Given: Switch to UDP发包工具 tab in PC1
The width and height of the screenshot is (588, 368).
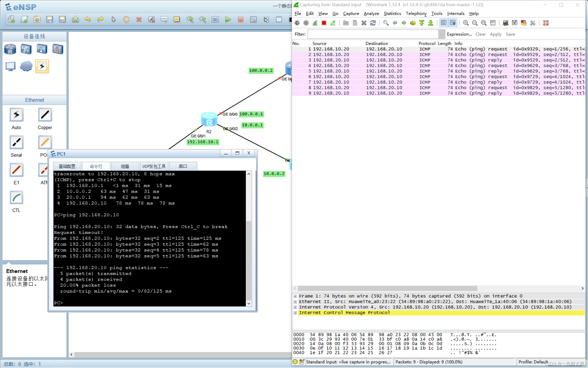Looking at the screenshot, I should pos(154,166).
